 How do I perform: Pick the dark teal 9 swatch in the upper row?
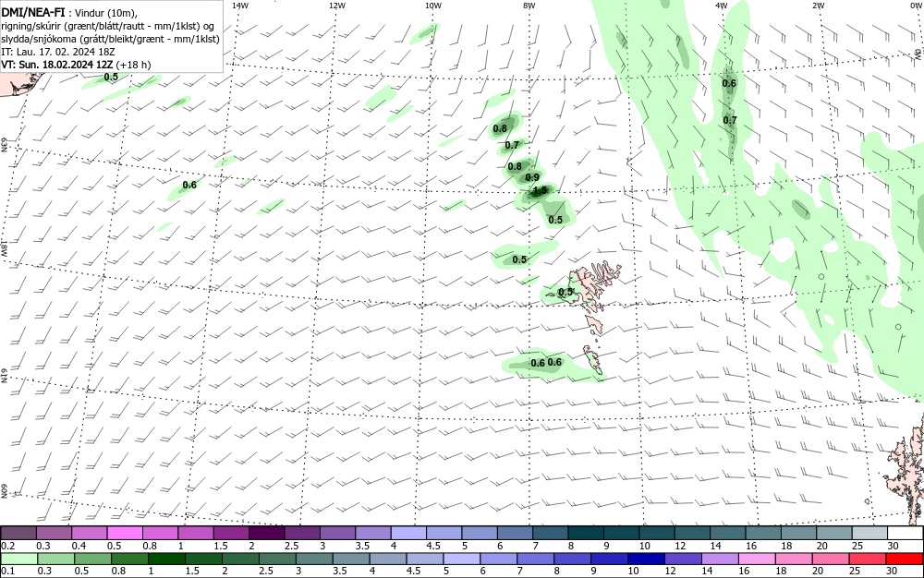(621, 534)
